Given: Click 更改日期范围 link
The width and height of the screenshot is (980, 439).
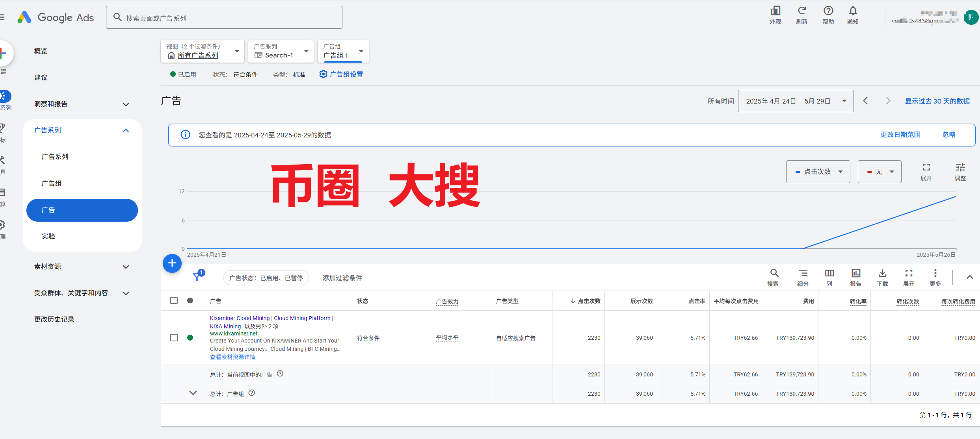Looking at the screenshot, I should point(900,135).
